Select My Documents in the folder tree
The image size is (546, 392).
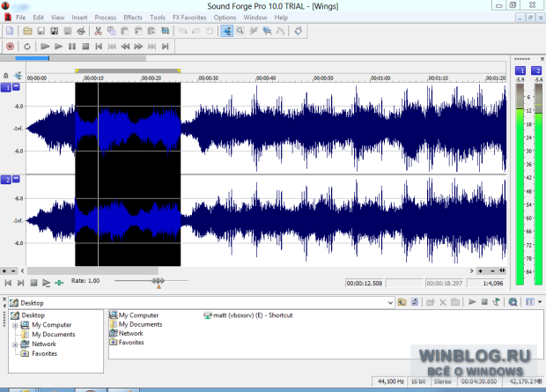point(53,335)
